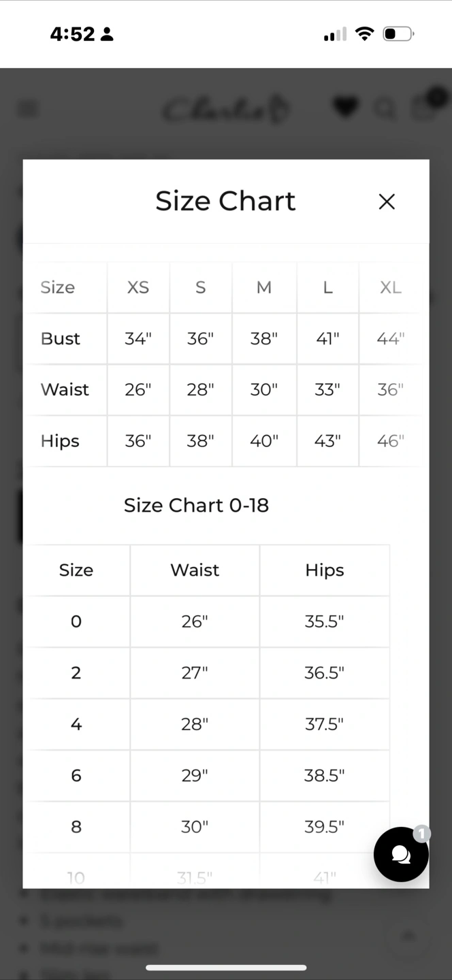Screen dimensions: 452x980
Task: Open the wishlist heart icon
Action: tap(346, 108)
